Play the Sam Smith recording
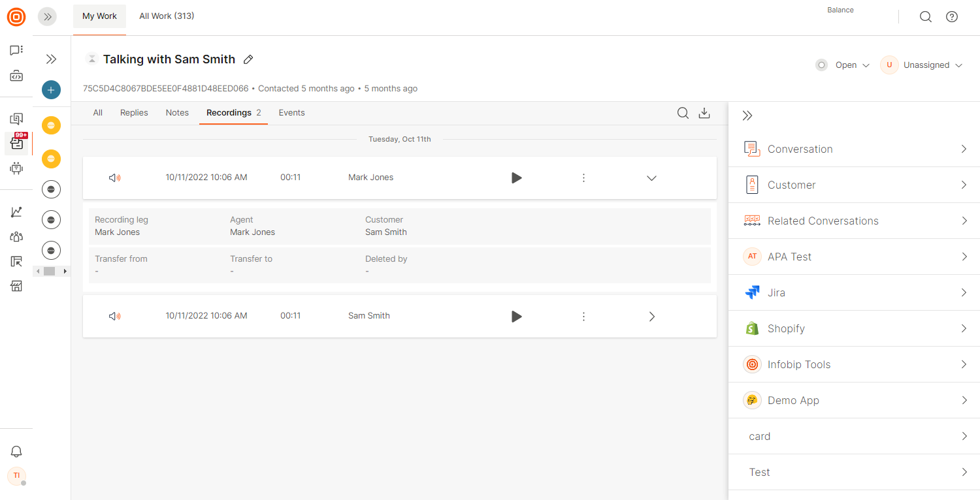 pyautogui.click(x=516, y=317)
